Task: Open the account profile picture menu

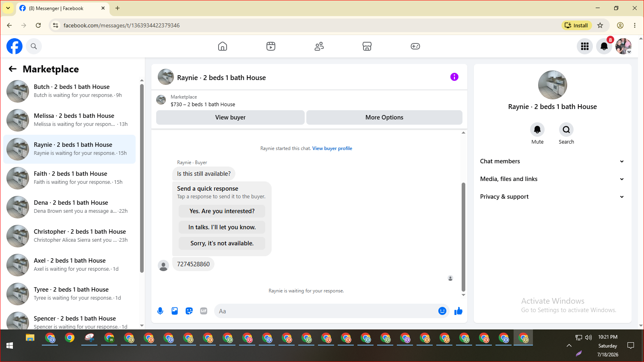Action: pos(623,46)
